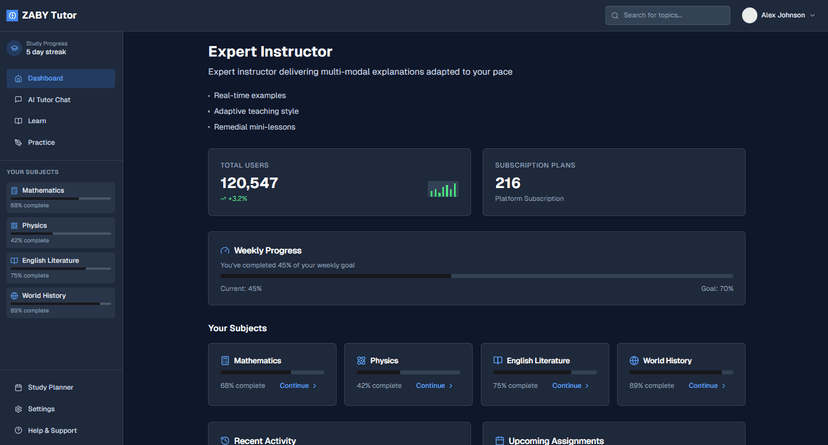Click the 5 day streak text
Screen dimensions: 828x445
[46, 52]
